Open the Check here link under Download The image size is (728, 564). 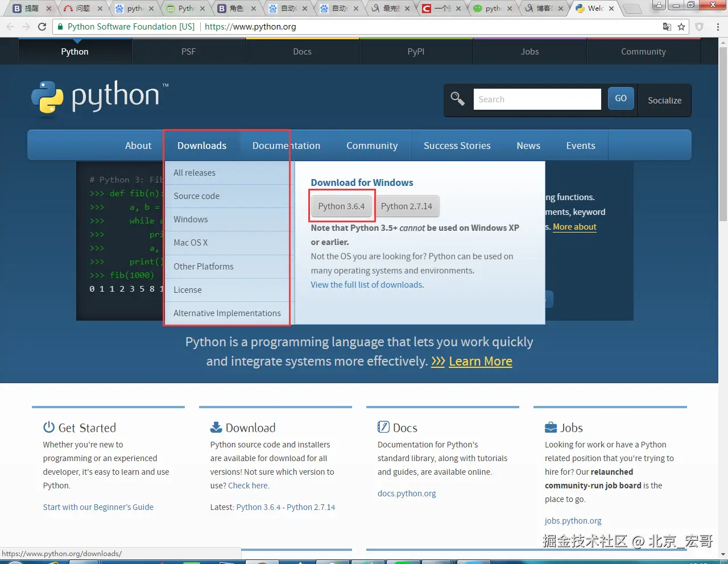[249, 486]
